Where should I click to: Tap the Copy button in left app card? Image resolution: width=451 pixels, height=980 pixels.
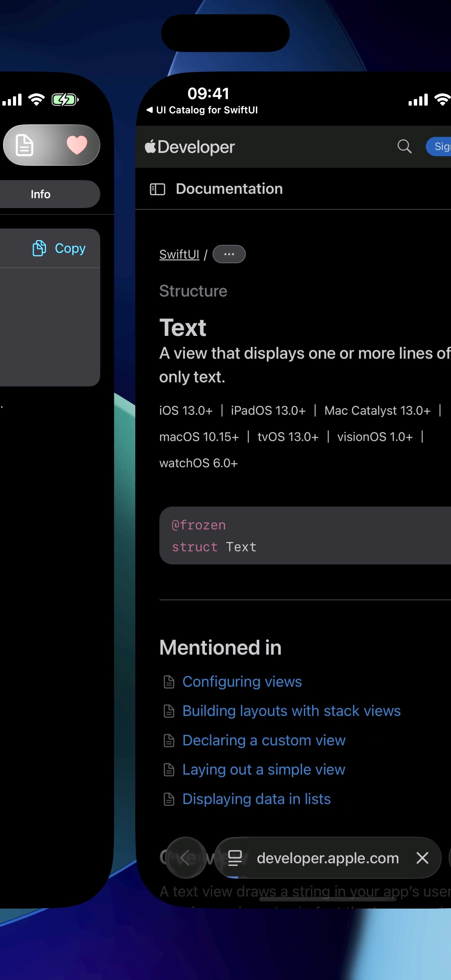tap(59, 248)
